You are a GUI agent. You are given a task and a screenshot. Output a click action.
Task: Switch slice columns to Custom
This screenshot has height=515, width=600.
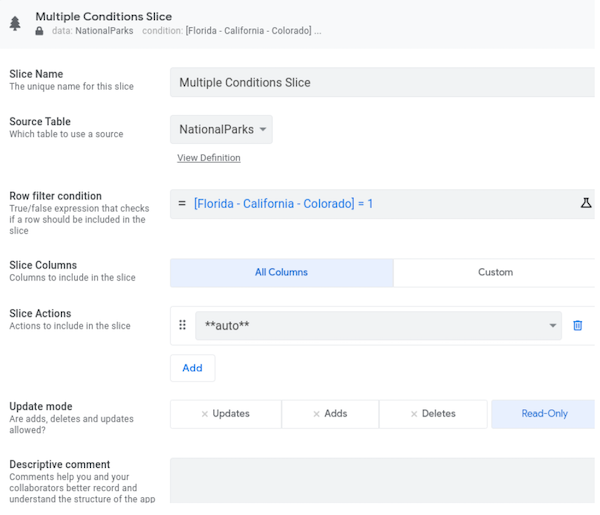(495, 272)
